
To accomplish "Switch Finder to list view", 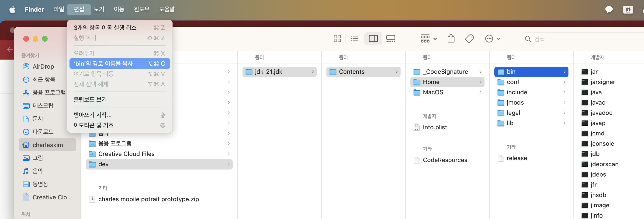I will [354, 39].
